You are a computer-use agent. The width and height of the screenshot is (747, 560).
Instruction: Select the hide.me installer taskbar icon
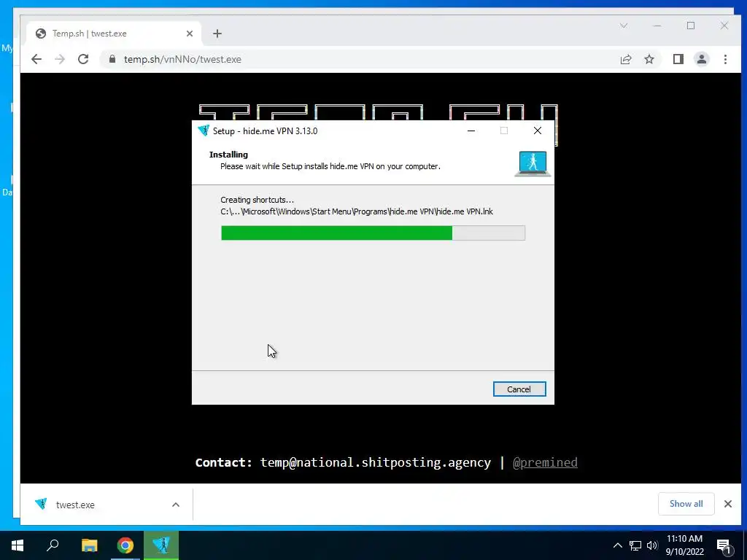pos(161,545)
